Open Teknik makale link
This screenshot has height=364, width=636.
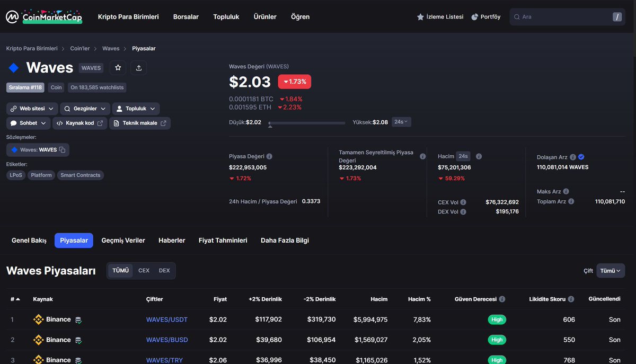coord(140,123)
